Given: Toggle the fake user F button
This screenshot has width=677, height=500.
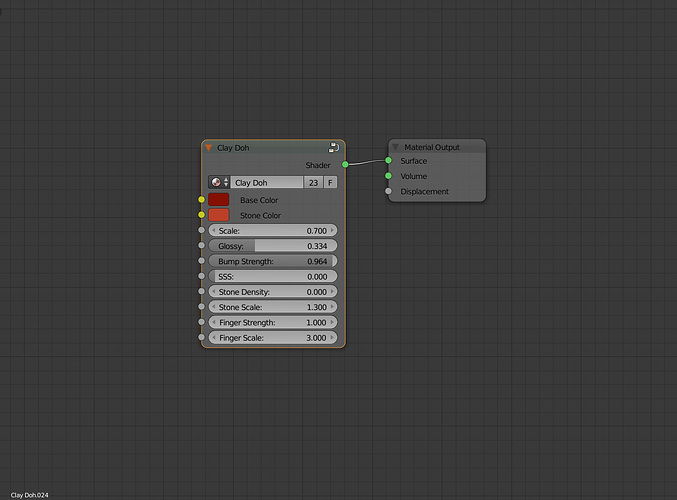Looking at the screenshot, I should coord(330,182).
